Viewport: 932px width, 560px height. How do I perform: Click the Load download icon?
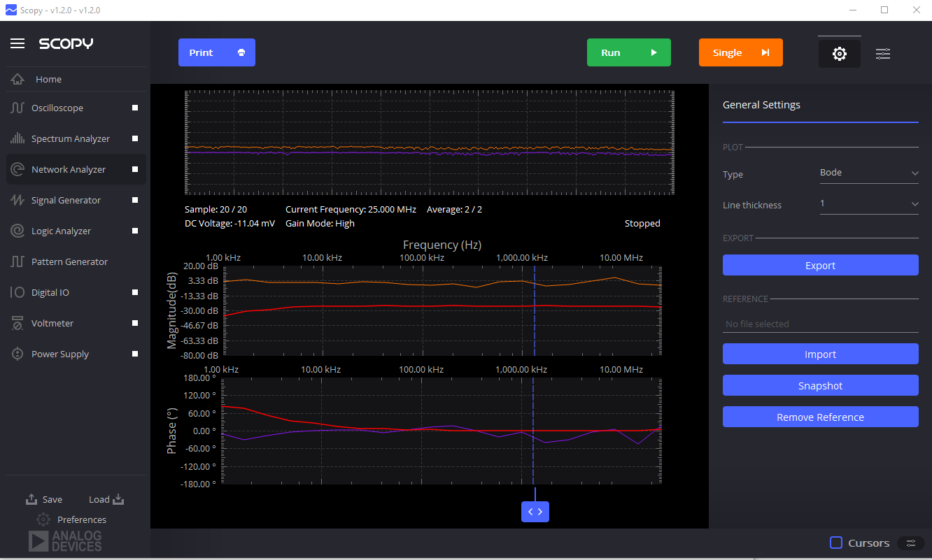(118, 499)
